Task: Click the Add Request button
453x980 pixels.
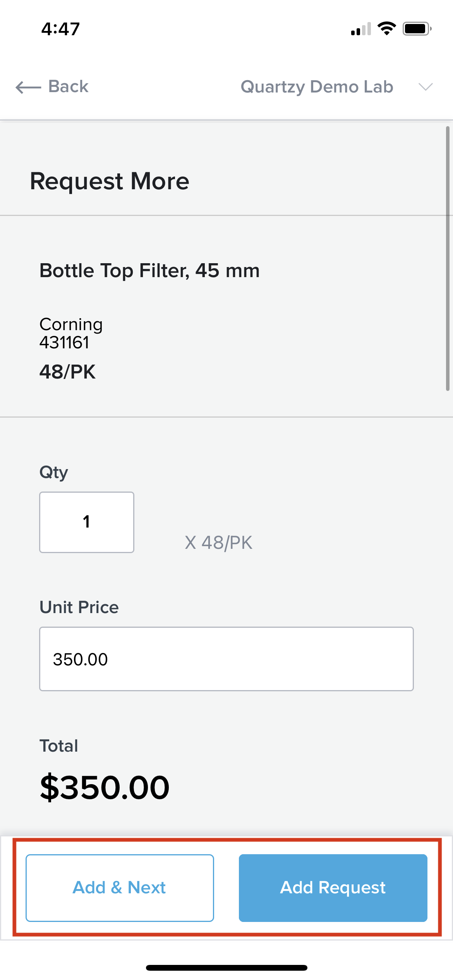Action: pyautogui.click(x=333, y=888)
